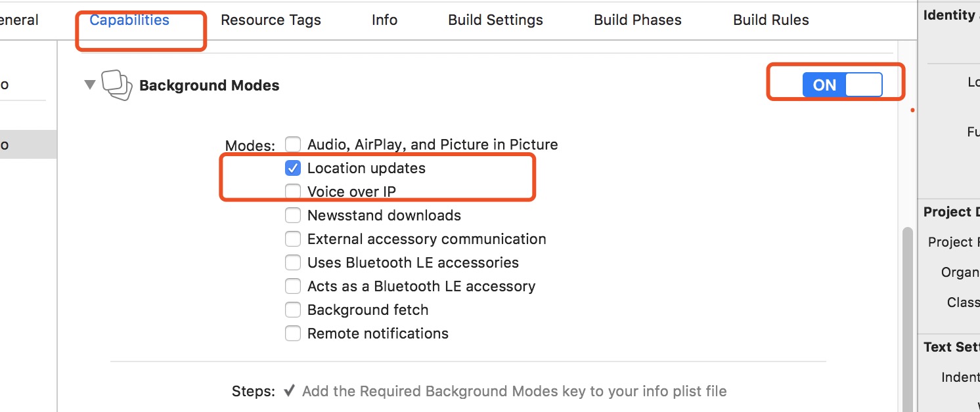
Task: Uncheck the Location updates checkbox
Action: coord(293,168)
